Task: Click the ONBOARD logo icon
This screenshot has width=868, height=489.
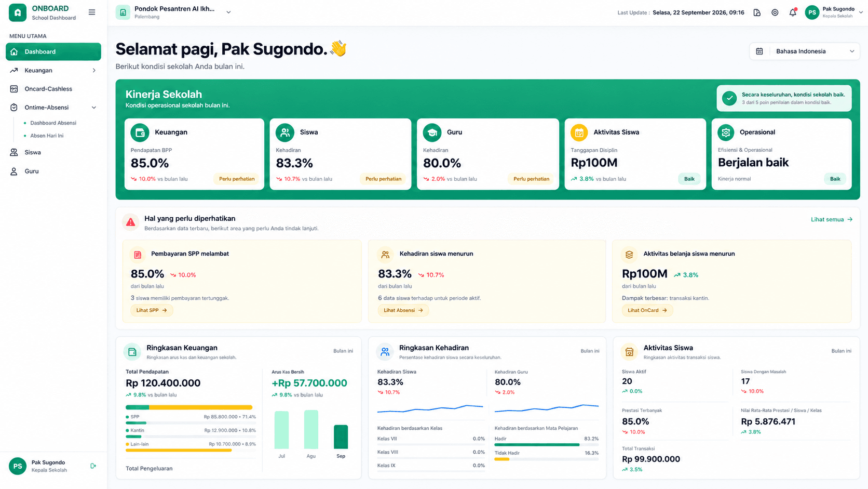Action: (18, 13)
